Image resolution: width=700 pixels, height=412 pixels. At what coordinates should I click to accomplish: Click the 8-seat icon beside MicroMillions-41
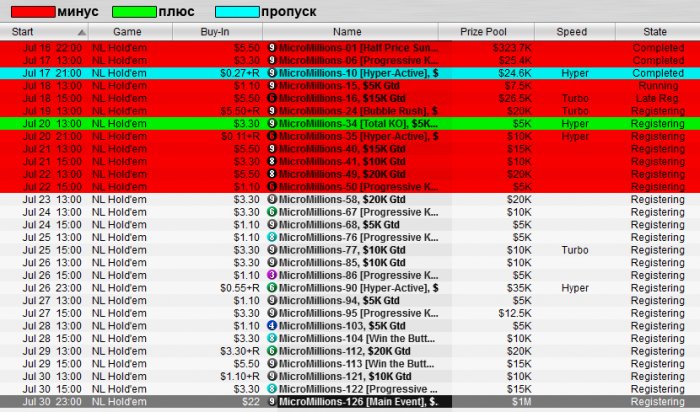coord(272,162)
